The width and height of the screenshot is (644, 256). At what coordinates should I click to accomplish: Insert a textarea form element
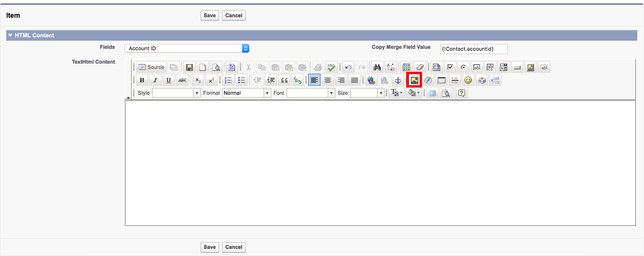pyautogui.click(x=490, y=67)
